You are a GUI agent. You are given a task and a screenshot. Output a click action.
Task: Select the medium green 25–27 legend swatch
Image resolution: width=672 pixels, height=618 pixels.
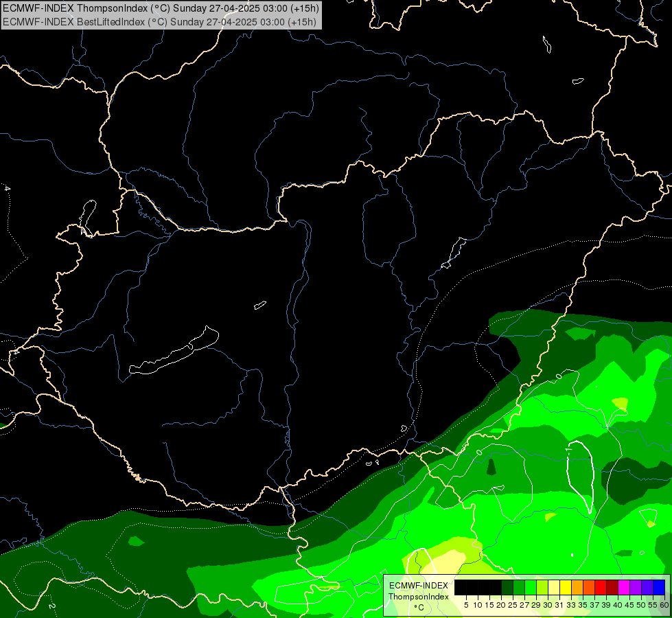click(519, 587)
